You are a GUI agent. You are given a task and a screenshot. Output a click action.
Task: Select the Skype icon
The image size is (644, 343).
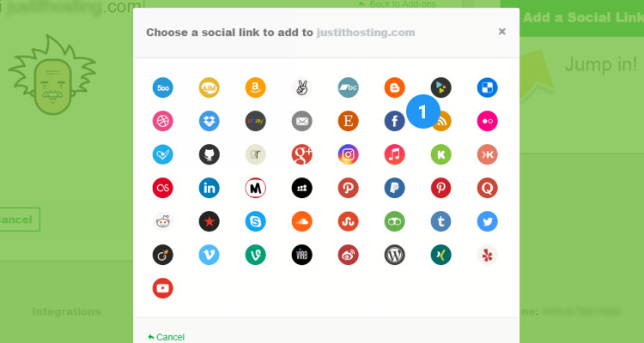[x=256, y=221]
